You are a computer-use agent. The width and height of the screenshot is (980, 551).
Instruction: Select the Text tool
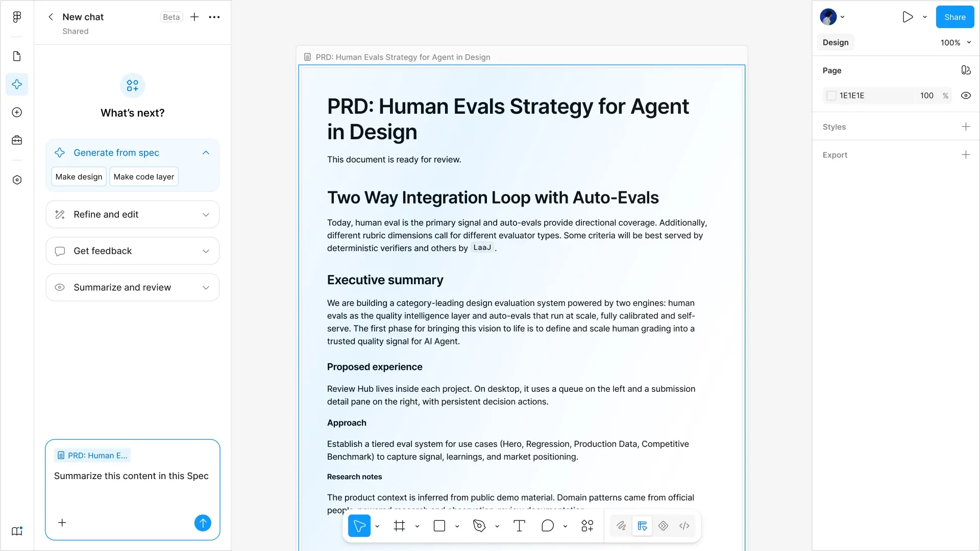pos(519,526)
